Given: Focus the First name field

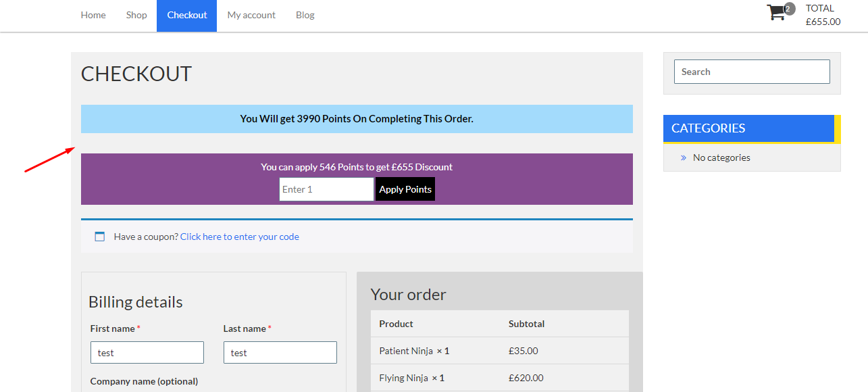Looking at the screenshot, I should pos(147,353).
